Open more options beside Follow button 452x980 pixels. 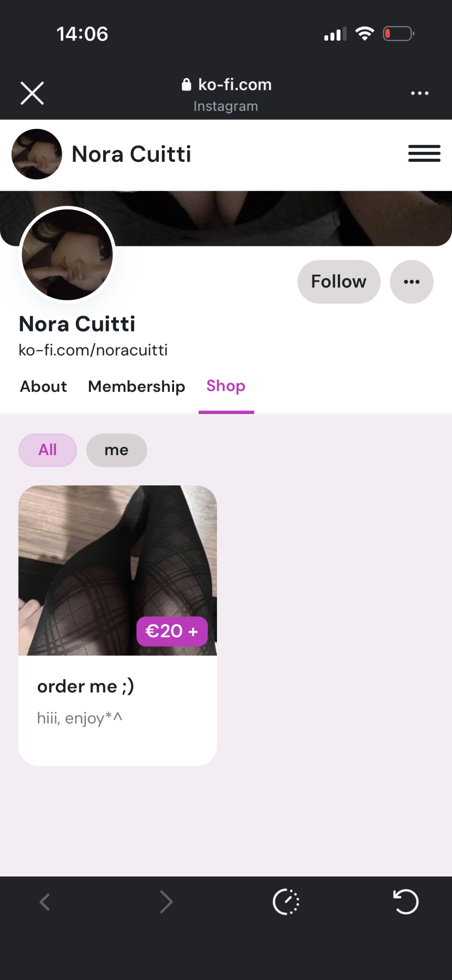(411, 282)
